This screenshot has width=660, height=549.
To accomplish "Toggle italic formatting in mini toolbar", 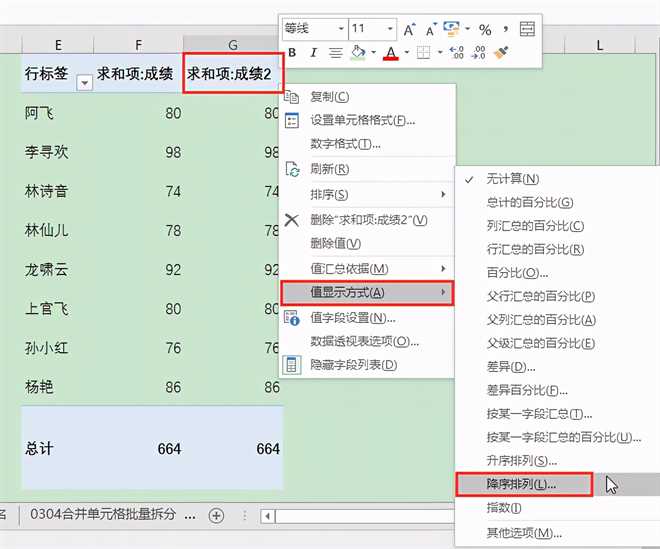I will point(314,53).
